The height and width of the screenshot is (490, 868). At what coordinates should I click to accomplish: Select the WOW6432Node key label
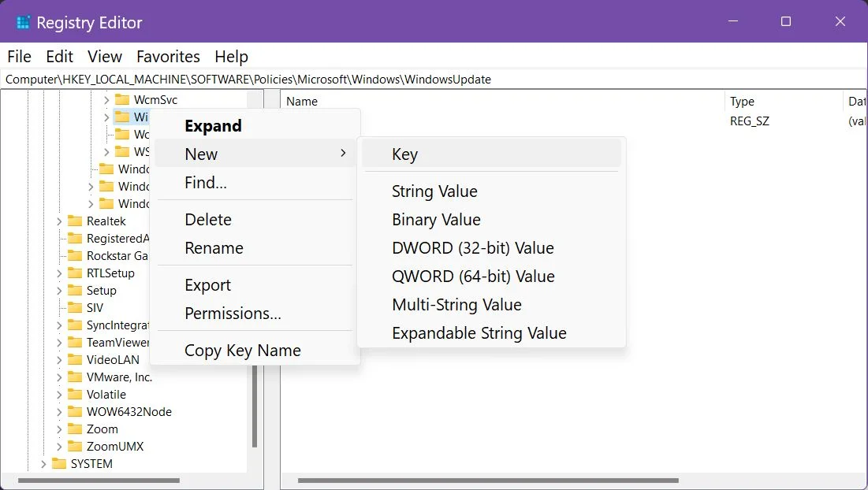pyautogui.click(x=129, y=411)
